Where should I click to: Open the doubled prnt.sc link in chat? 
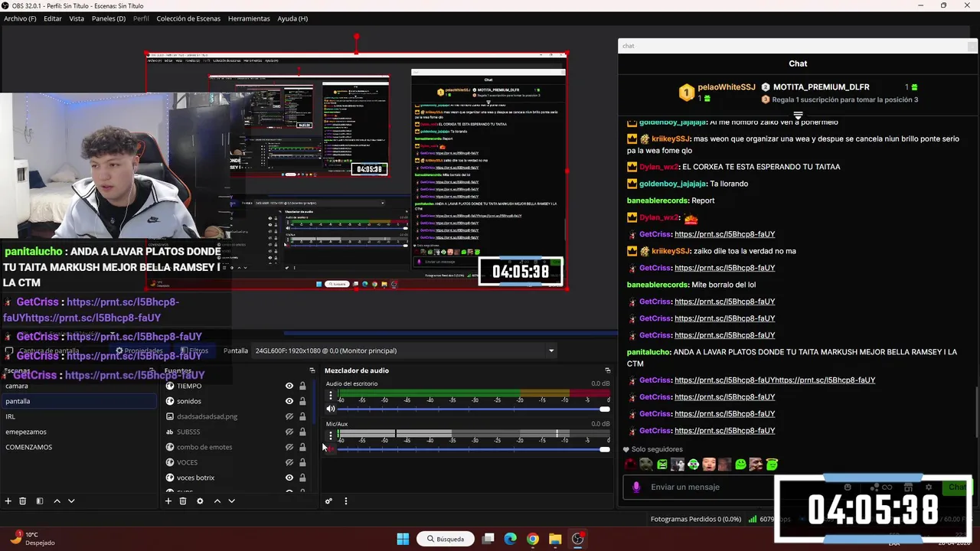click(775, 380)
